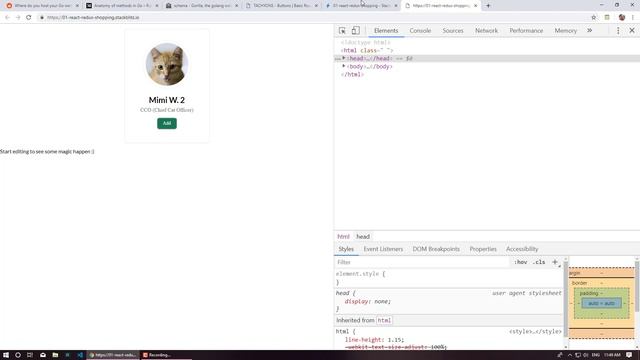Close the DevTools panel

click(632, 31)
